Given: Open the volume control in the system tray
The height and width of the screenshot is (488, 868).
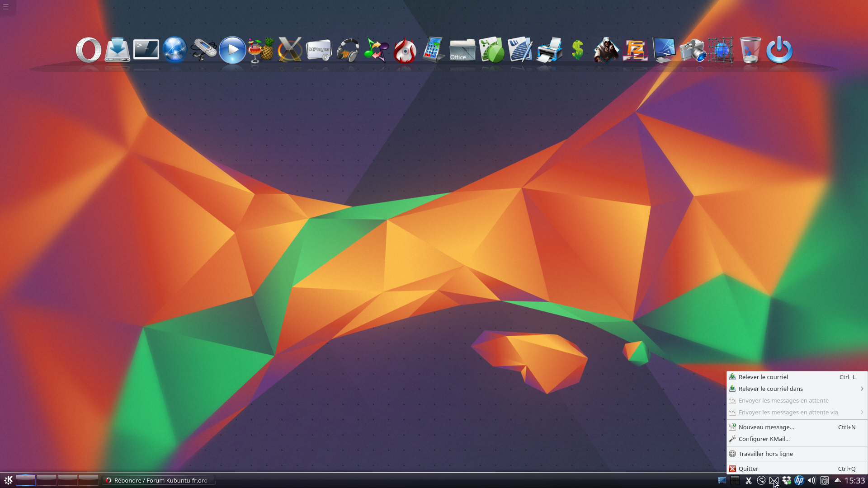Looking at the screenshot, I should pyautogui.click(x=811, y=480).
